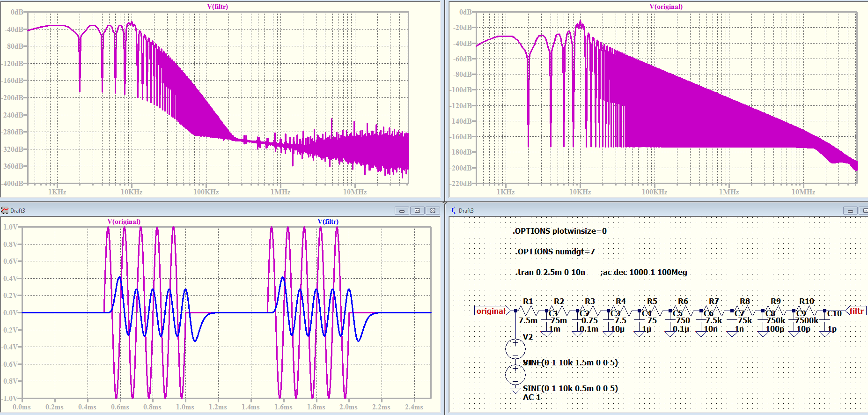Click the '1KHz' axis label on the V(filtr) plot
Viewport: 868px width, 415px height.
(x=57, y=192)
